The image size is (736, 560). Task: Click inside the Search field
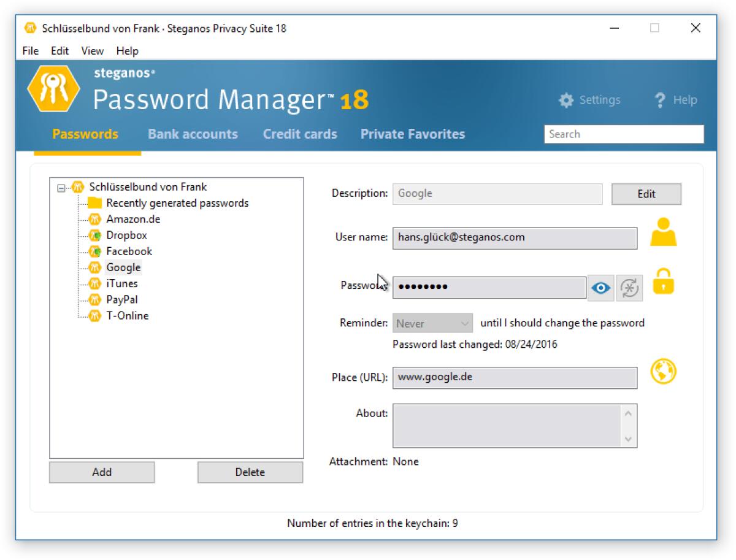(624, 134)
